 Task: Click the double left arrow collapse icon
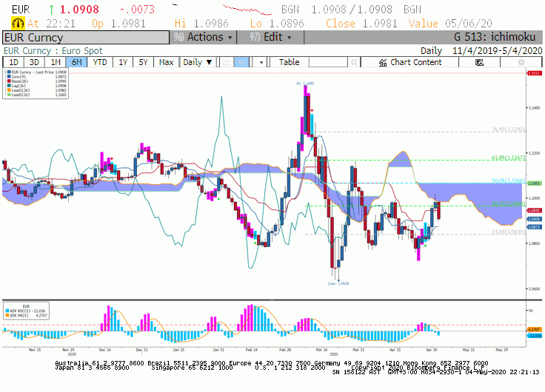tap(354, 62)
